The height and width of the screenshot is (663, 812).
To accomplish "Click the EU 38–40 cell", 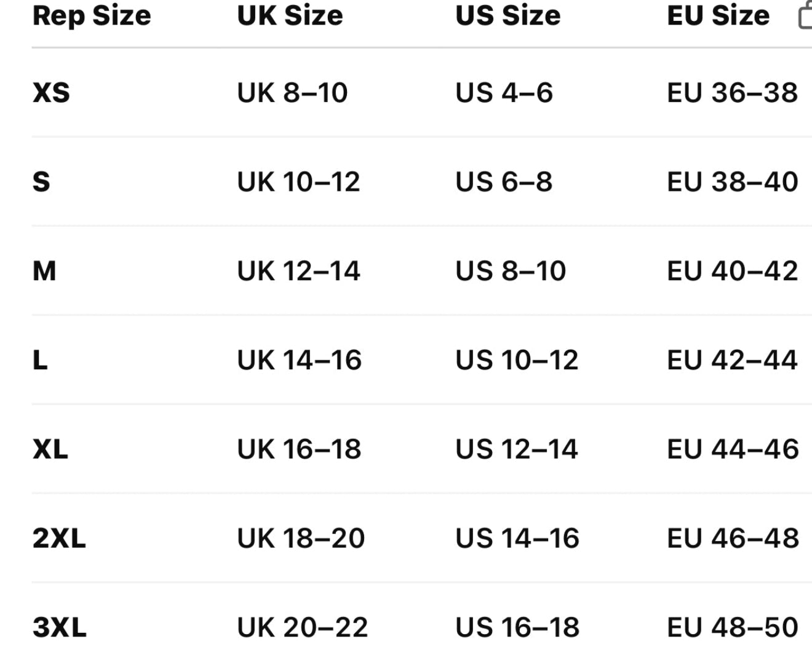I will [x=732, y=182].
